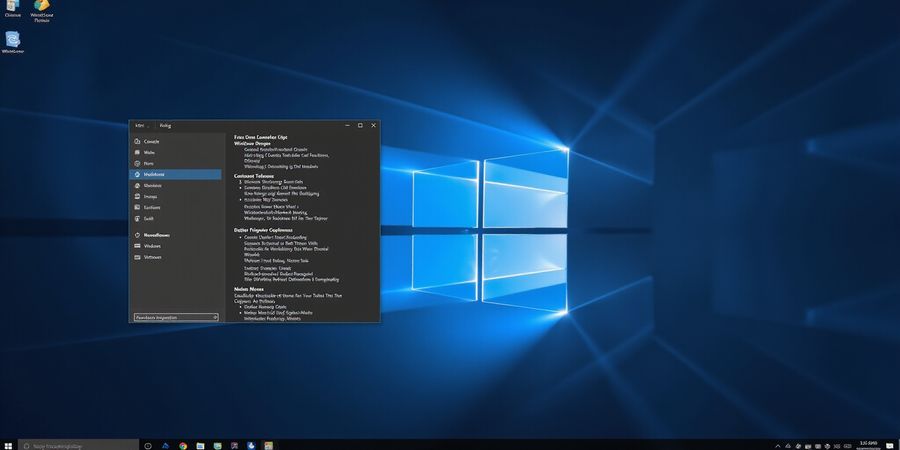Open the taskbar clock and date
Viewport: 900px width, 450px height.
(868, 445)
